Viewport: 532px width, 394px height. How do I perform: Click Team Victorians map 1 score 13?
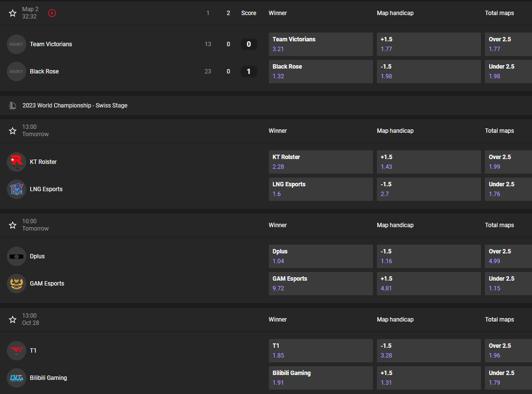pos(208,44)
